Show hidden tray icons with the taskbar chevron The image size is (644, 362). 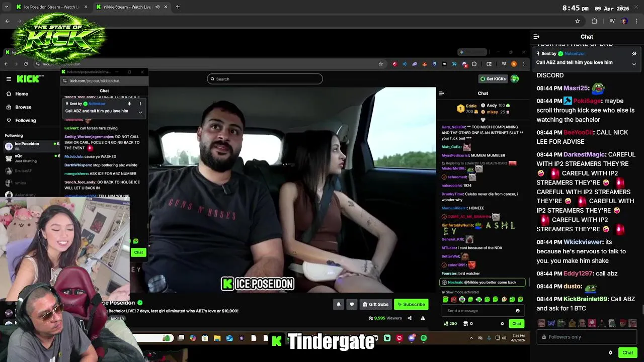[x=471, y=338]
